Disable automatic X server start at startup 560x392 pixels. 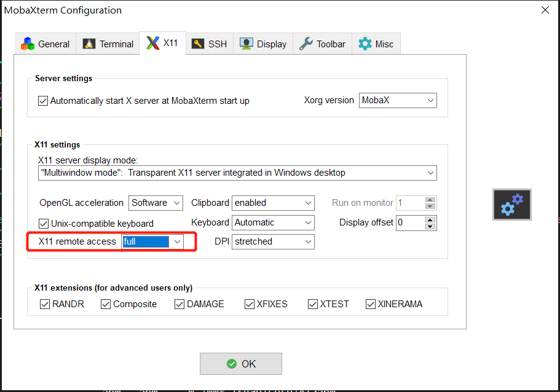(43, 100)
